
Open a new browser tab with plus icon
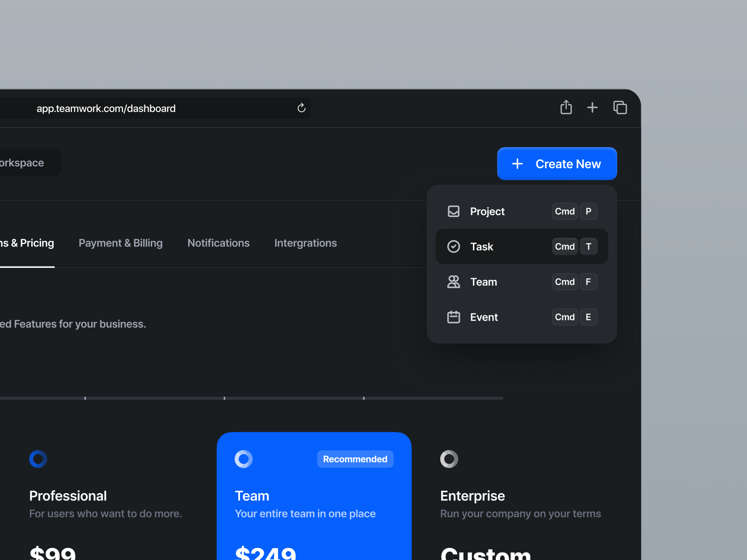click(592, 107)
